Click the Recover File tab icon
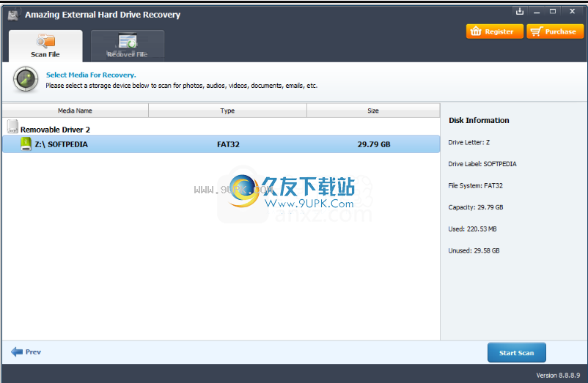The height and width of the screenshot is (383, 588). point(128,41)
